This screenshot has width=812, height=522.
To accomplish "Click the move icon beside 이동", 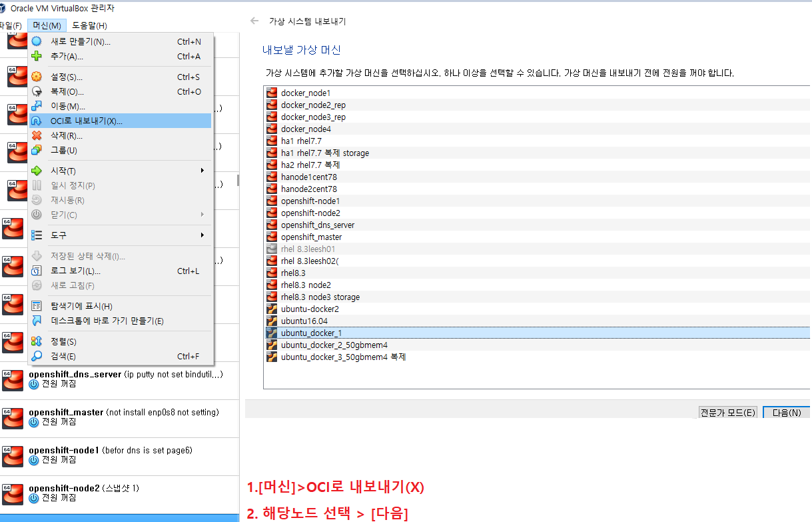I will pyautogui.click(x=37, y=106).
